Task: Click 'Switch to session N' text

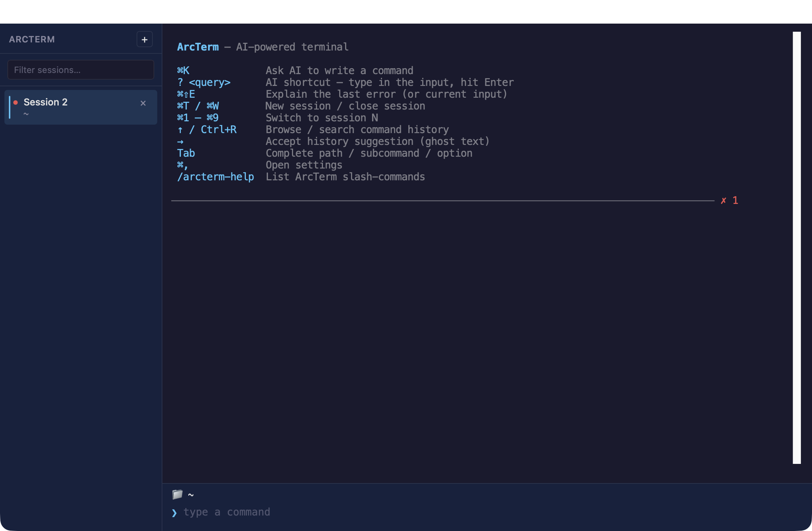Action: point(322,118)
